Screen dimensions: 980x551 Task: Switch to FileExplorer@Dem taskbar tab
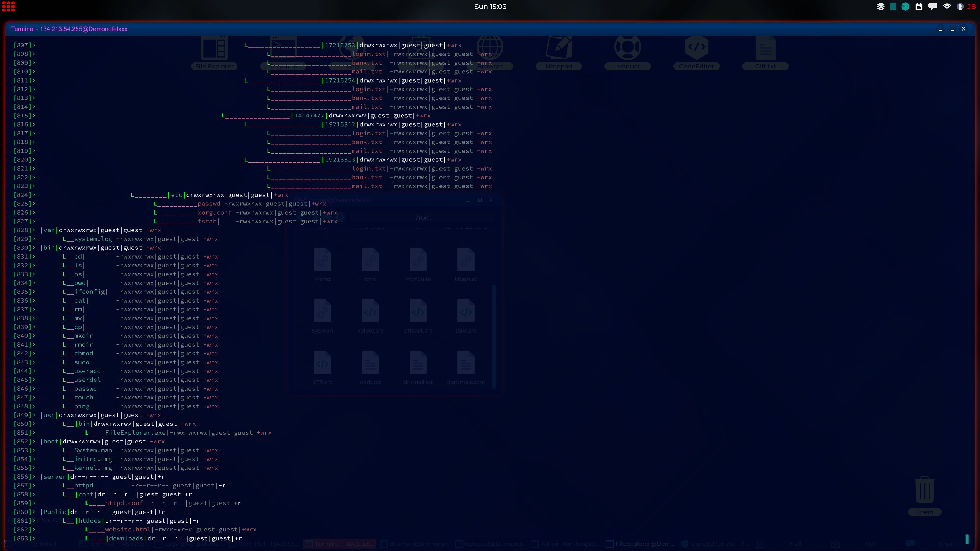click(x=641, y=544)
